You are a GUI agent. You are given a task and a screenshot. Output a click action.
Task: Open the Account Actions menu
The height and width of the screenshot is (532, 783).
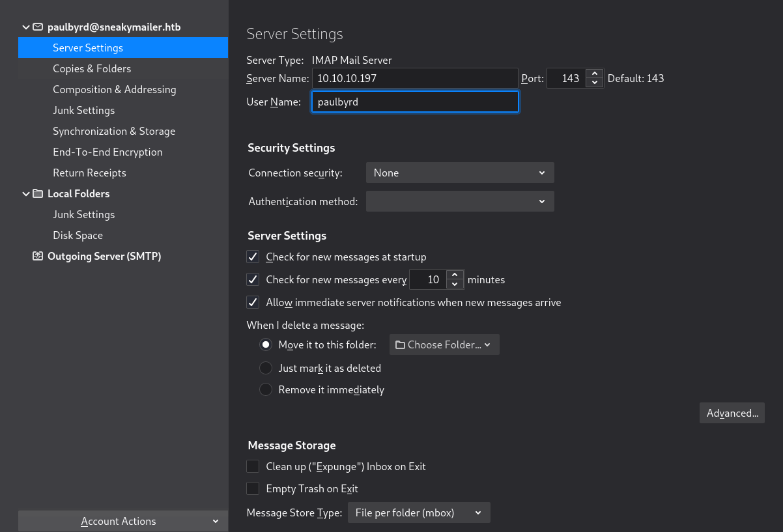123,522
